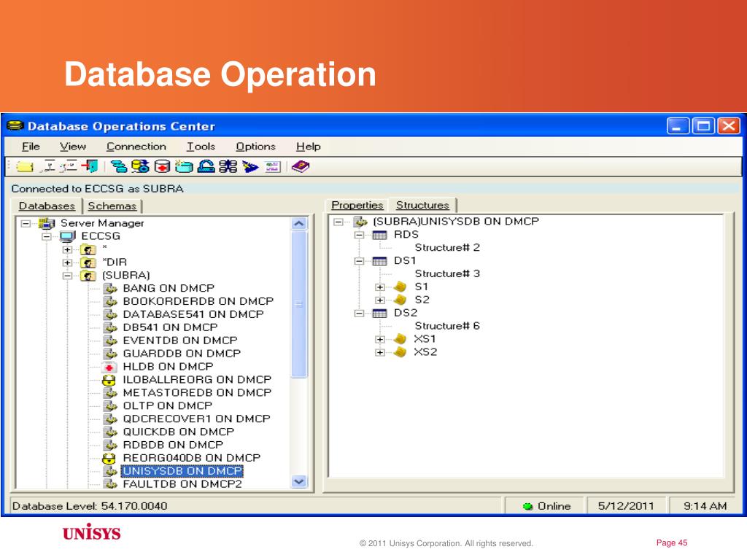Click the stacked blue disks toolbar icon

click(x=119, y=166)
